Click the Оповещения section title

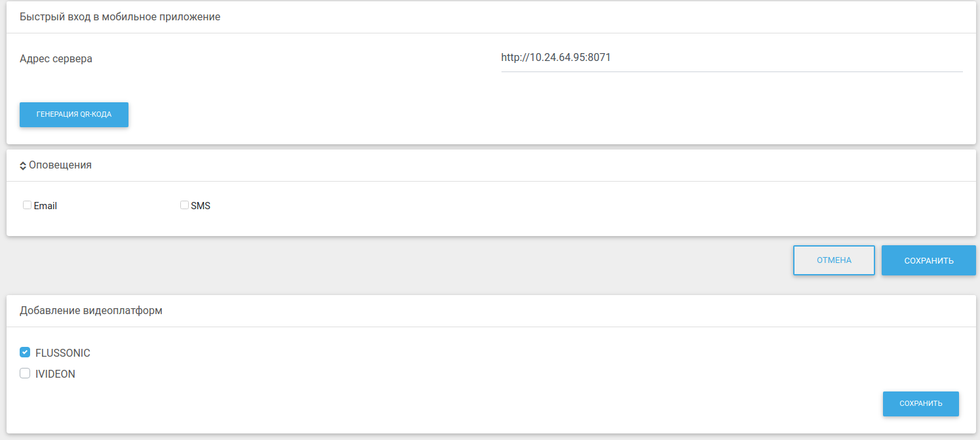[x=60, y=165]
